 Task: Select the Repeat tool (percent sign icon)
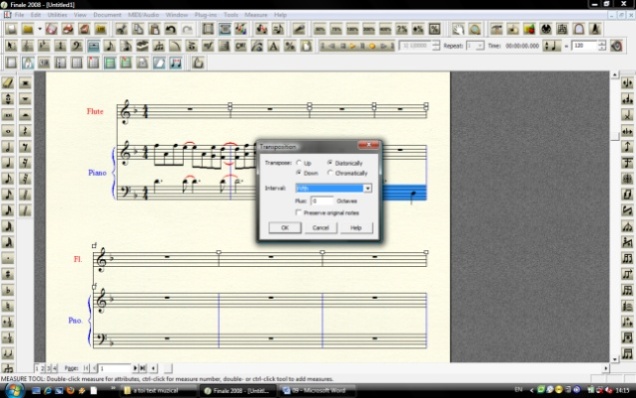[x=290, y=46]
